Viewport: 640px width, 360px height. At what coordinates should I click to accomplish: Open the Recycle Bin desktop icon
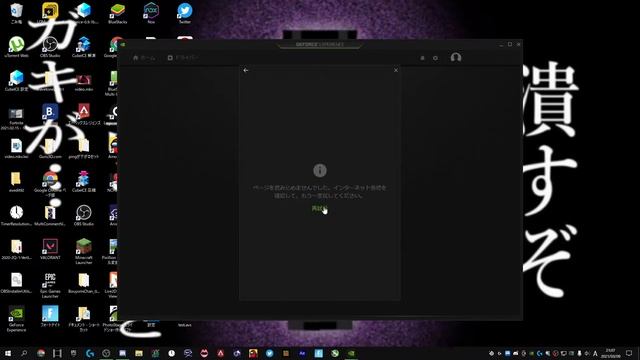point(16,13)
